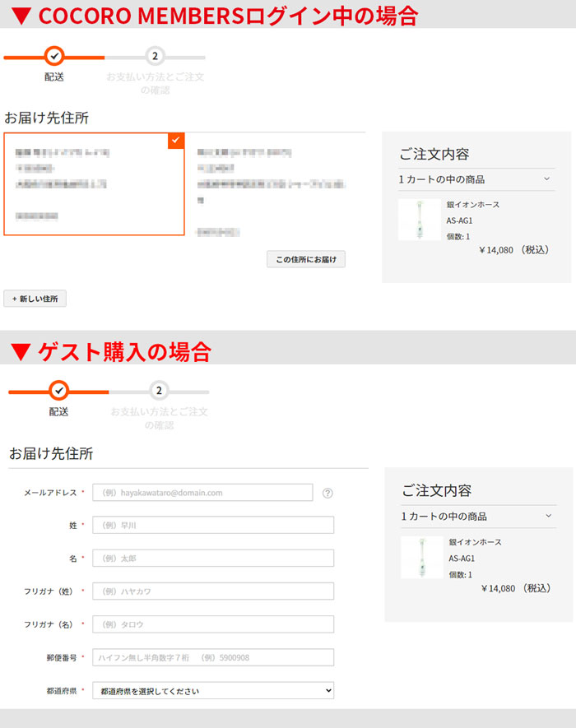Click orange checkmark badge on selected address
The width and height of the screenshot is (576, 728).
[176, 141]
